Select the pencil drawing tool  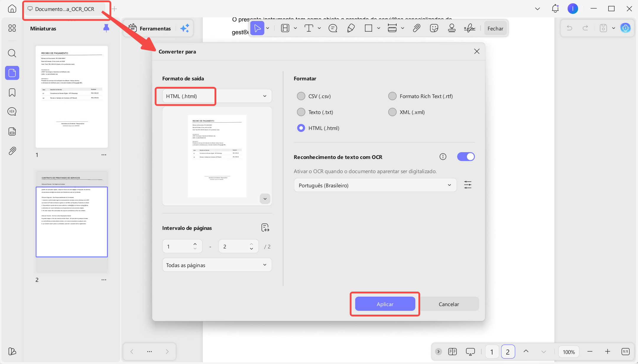[x=351, y=28]
